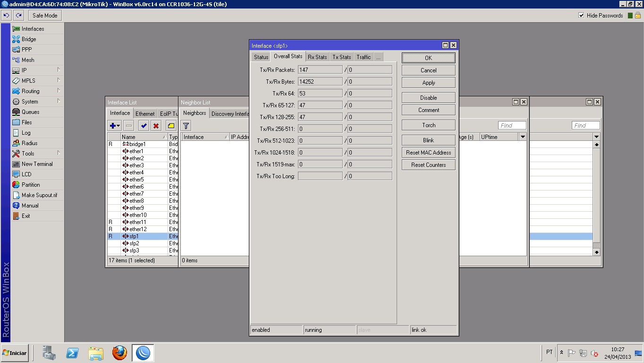Image resolution: width=644 pixels, height=363 pixels.
Task: Click the Interface List scrollbar down arrow
Action: pos(596,252)
